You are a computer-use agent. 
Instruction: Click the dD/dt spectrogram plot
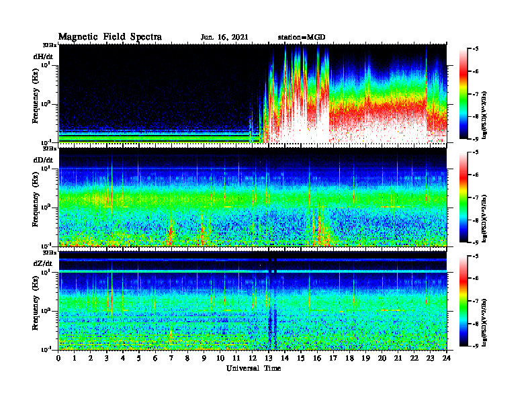[x=253, y=197]
